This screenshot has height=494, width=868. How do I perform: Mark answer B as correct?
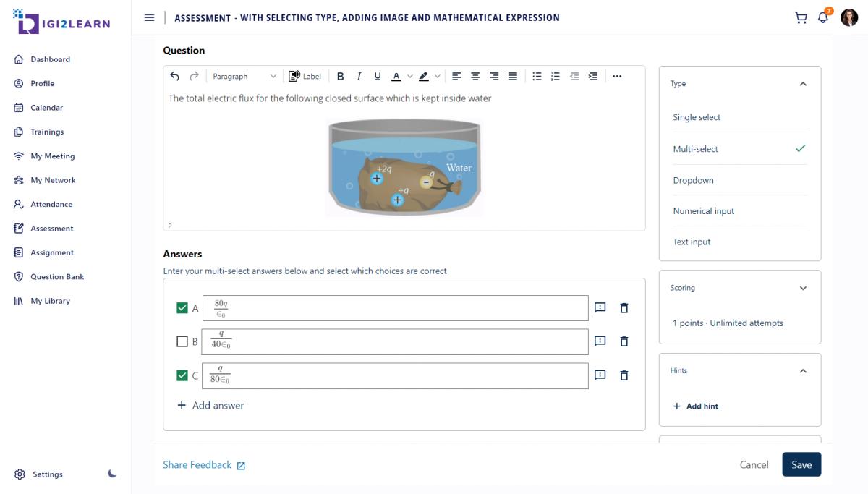click(x=182, y=341)
